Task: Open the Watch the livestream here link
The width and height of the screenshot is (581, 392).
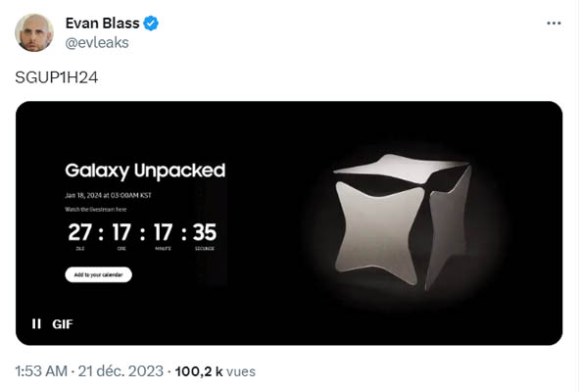Action: [96, 210]
